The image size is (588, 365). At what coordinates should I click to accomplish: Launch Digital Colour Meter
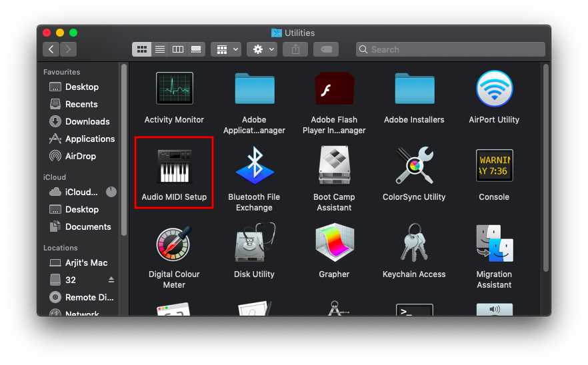[x=175, y=244]
